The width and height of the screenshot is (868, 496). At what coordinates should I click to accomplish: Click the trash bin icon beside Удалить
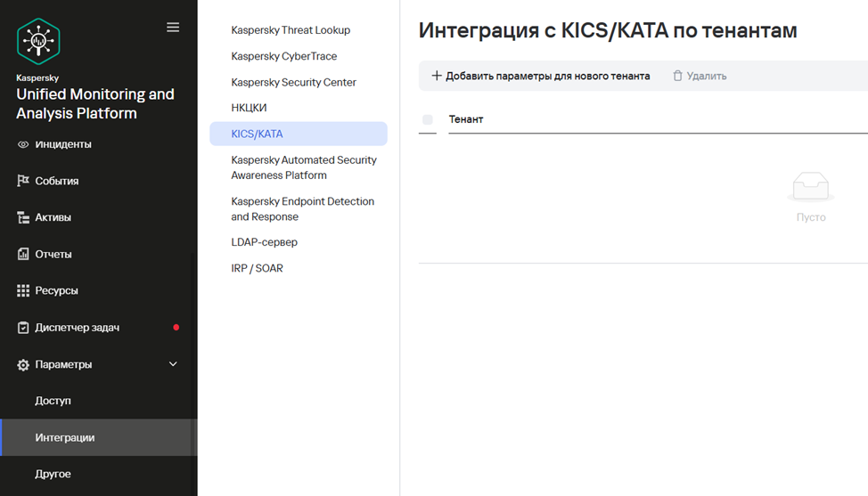pyautogui.click(x=677, y=76)
